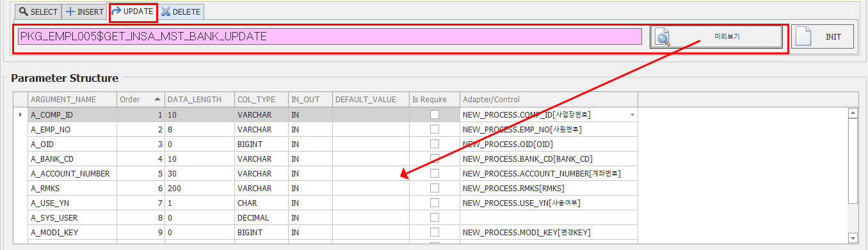
Task: Select the NEW_PROCESS.OID[OID] adapter cell
Action: pos(549,144)
